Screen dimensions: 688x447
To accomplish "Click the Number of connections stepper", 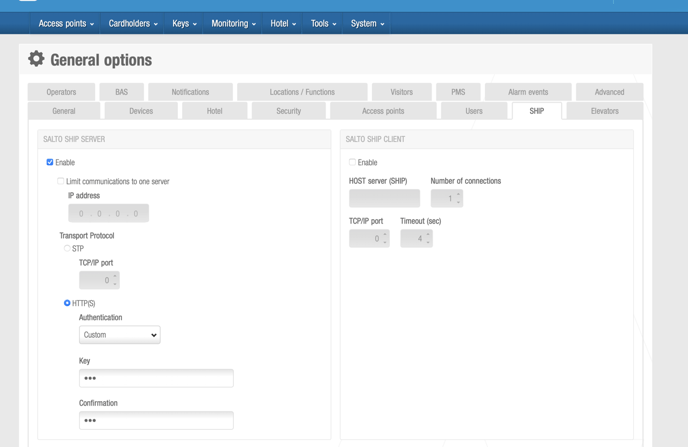I will tap(447, 198).
